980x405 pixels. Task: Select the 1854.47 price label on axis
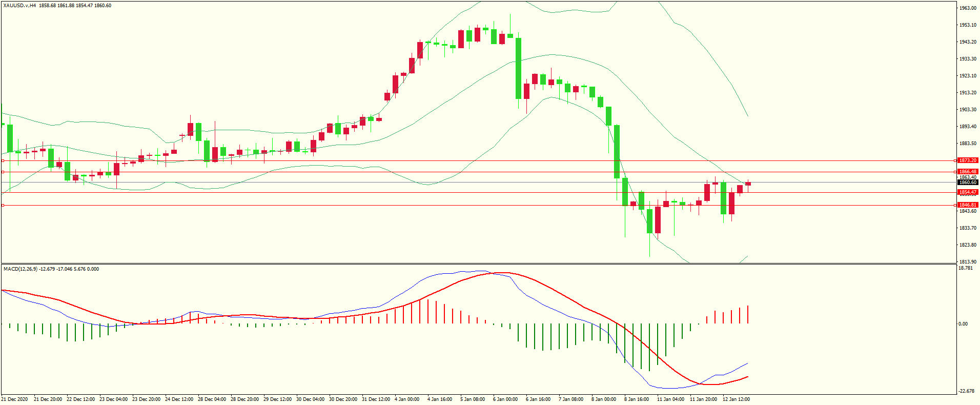coord(968,192)
